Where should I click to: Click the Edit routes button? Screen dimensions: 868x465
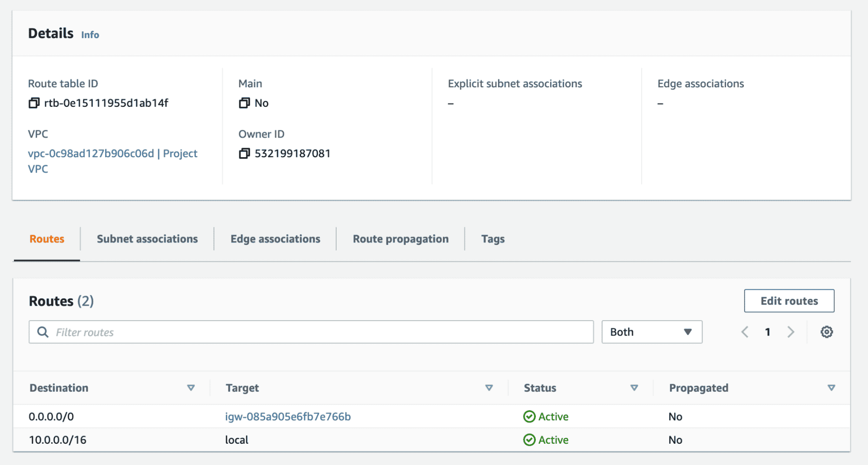tap(789, 300)
